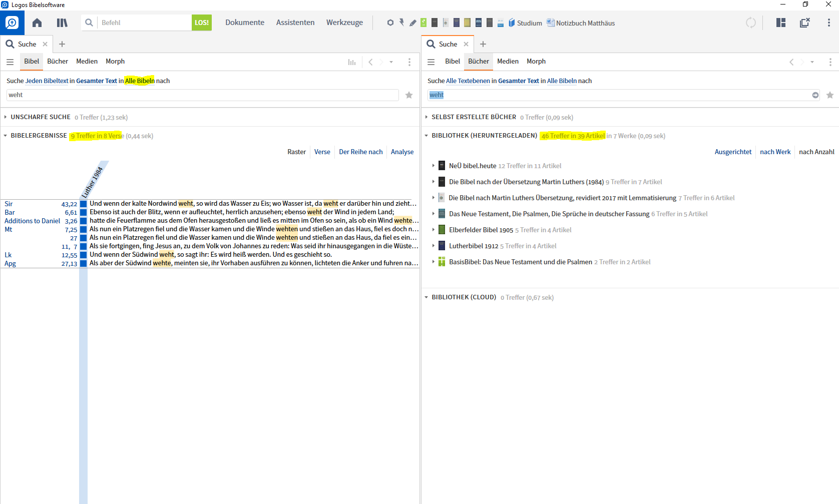Open the Assistenten menu
The image size is (839, 504).
pos(295,23)
